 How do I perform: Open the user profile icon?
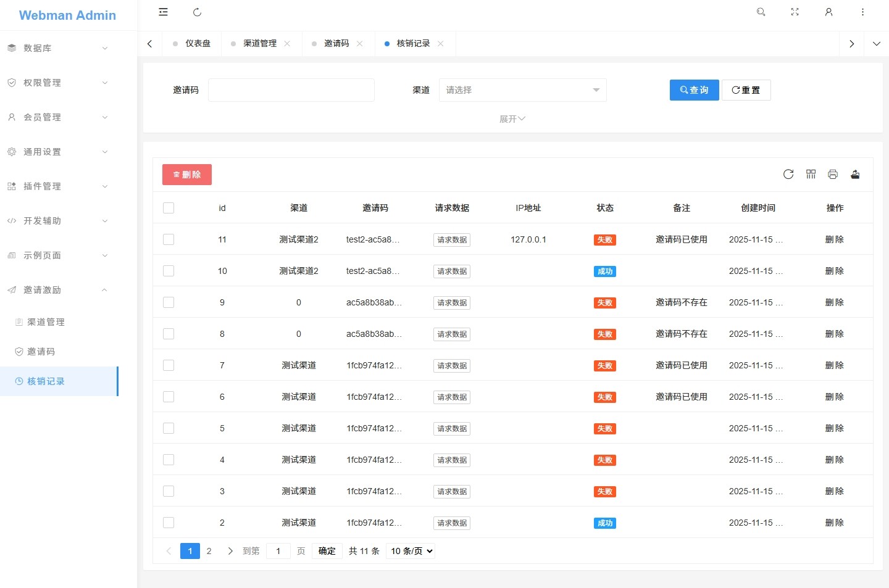[x=828, y=12]
